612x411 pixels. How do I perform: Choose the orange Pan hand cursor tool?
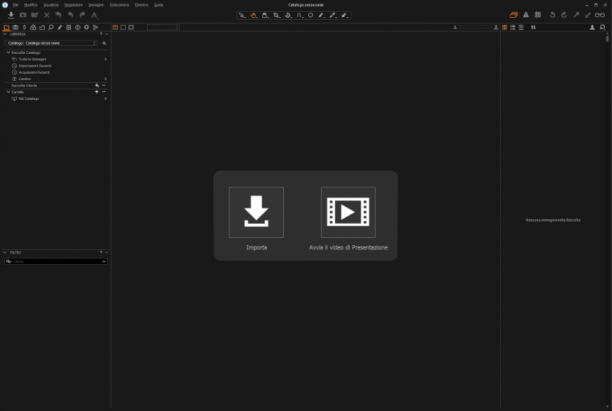pyautogui.click(x=254, y=16)
